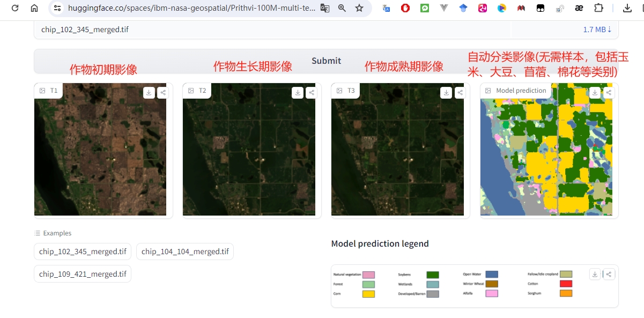Load example chip_109_421_merged.tif
Image resolution: width=644 pixels, height=318 pixels.
[x=82, y=273]
